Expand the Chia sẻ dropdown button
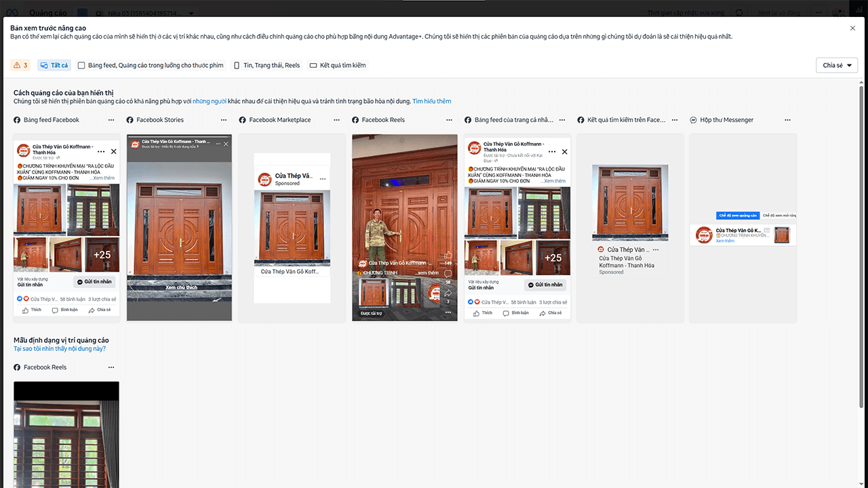The width and height of the screenshot is (868, 488). pyautogui.click(x=837, y=65)
